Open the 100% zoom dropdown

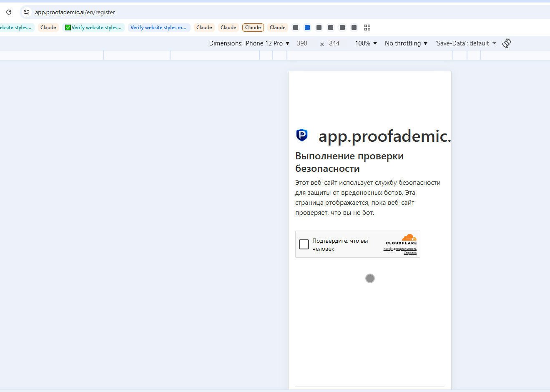[x=366, y=43]
